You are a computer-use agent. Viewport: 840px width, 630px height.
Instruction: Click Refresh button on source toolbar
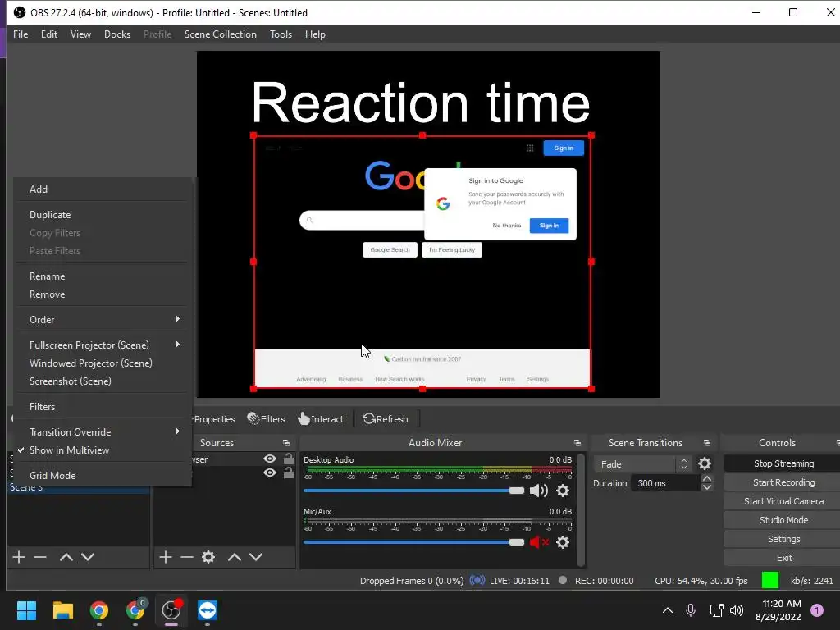(x=386, y=419)
